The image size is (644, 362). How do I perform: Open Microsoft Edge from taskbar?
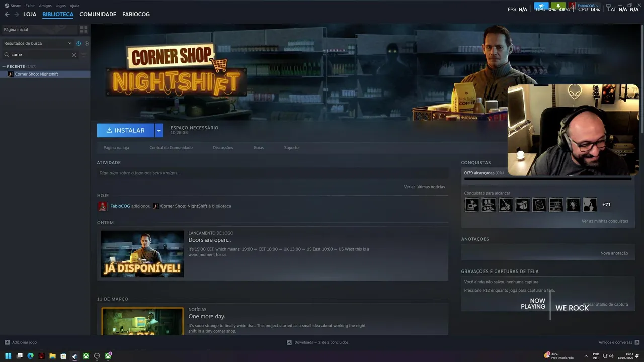tap(30, 356)
